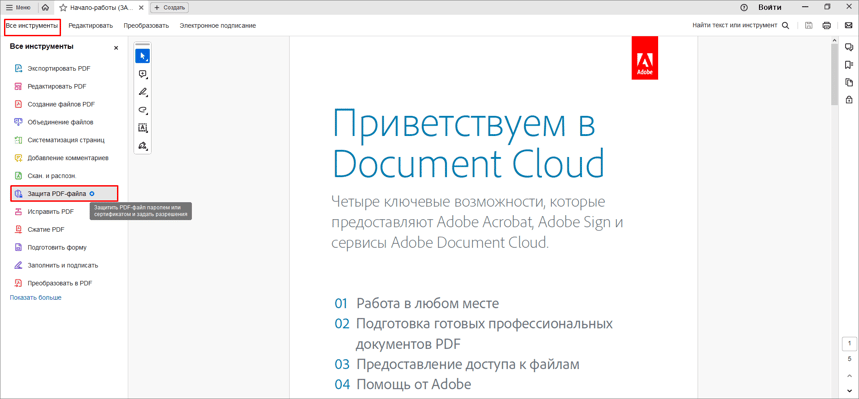Click the 01 Работа в любом месте line
This screenshot has width=859, height=399.
pos(417,304)
